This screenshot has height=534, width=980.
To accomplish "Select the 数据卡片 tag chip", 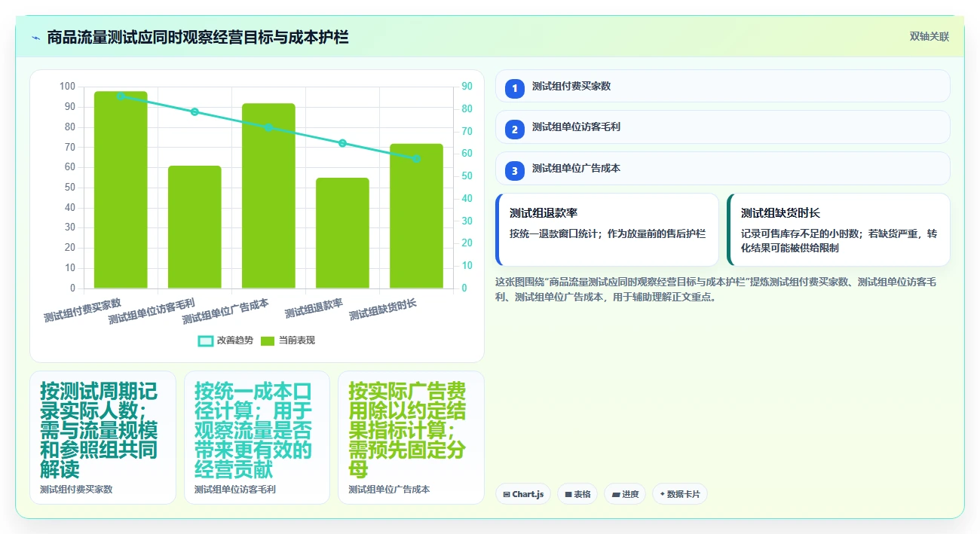I will pyautogui.click(x=680, y=494).
